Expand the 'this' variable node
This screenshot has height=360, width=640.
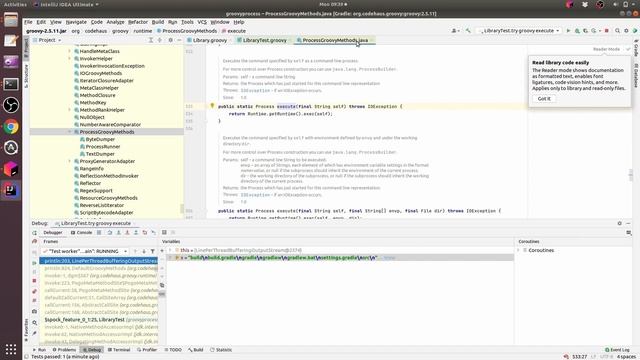coord(171,250)
